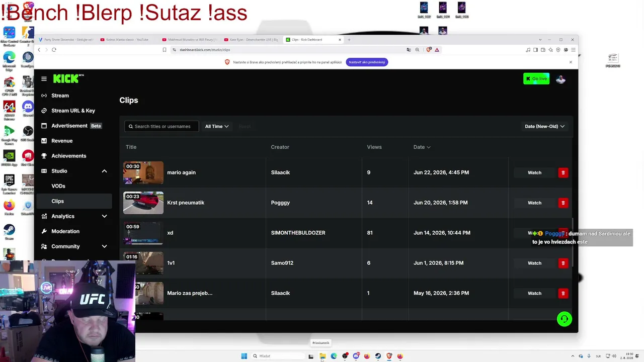
Task: Switch to Party Shore Slovensko tab
Action: click(65, 40)
